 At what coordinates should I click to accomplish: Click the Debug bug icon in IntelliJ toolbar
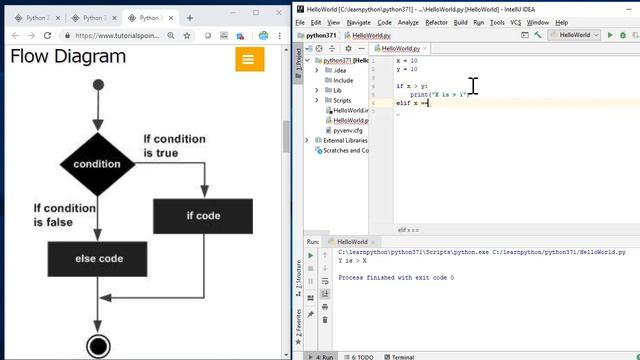tap(623, 35)
